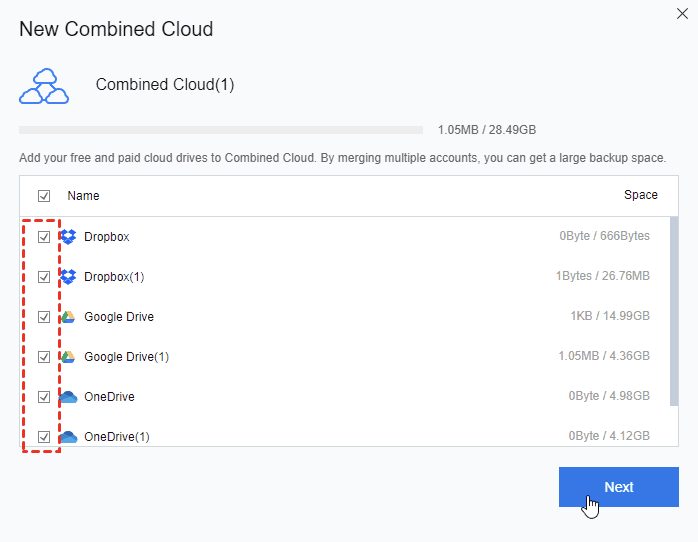
Task: Click the first OneDrive cloud icon
Action: pyautogui.click(x=68, y=397)
